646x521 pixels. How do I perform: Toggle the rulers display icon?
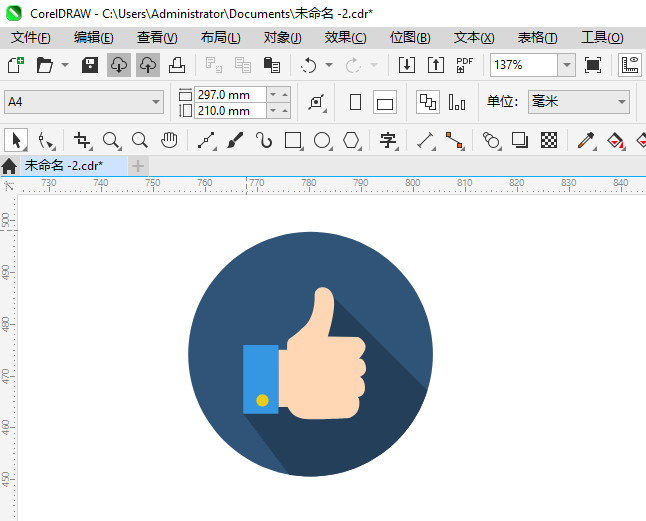pos(630,65)
